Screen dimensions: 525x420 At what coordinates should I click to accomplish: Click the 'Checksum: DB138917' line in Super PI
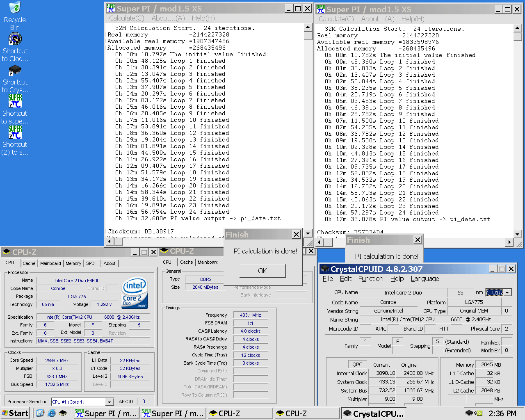click(141, 231)
